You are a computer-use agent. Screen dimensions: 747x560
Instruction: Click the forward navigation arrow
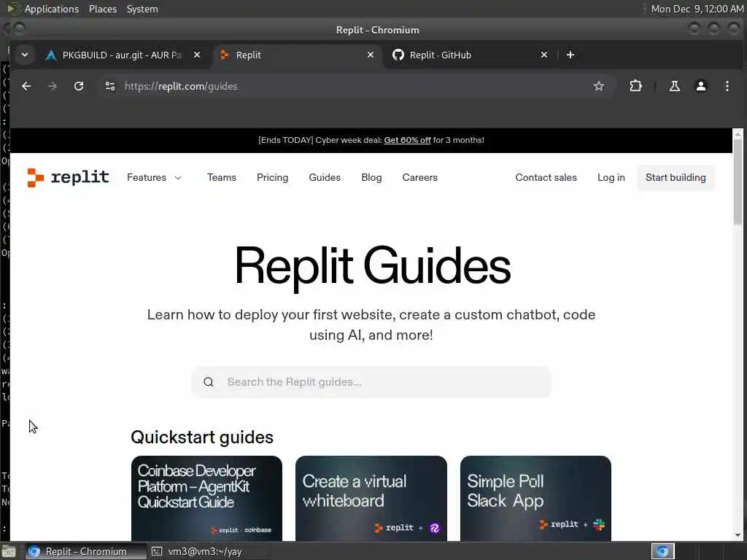pos(53,86)
